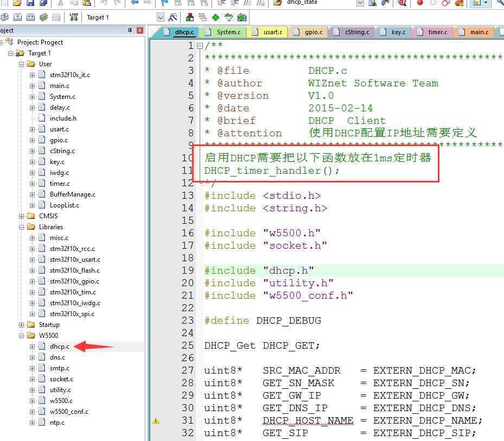504x441 pixels.
Task: Open the Target 1 selection dropdown
Action: point(161,17)
